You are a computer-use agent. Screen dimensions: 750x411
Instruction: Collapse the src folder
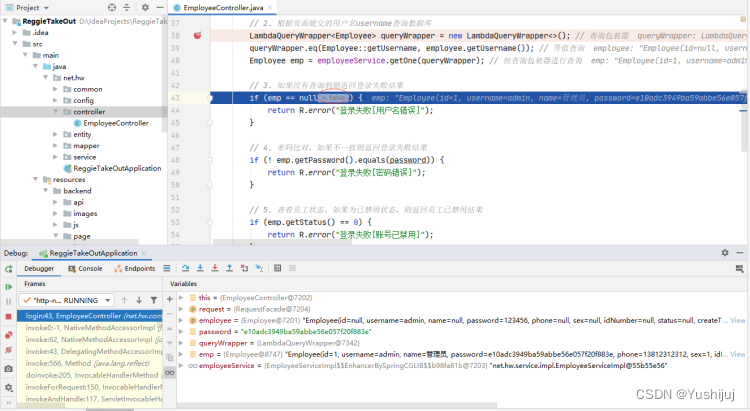(x=14, y=44)
